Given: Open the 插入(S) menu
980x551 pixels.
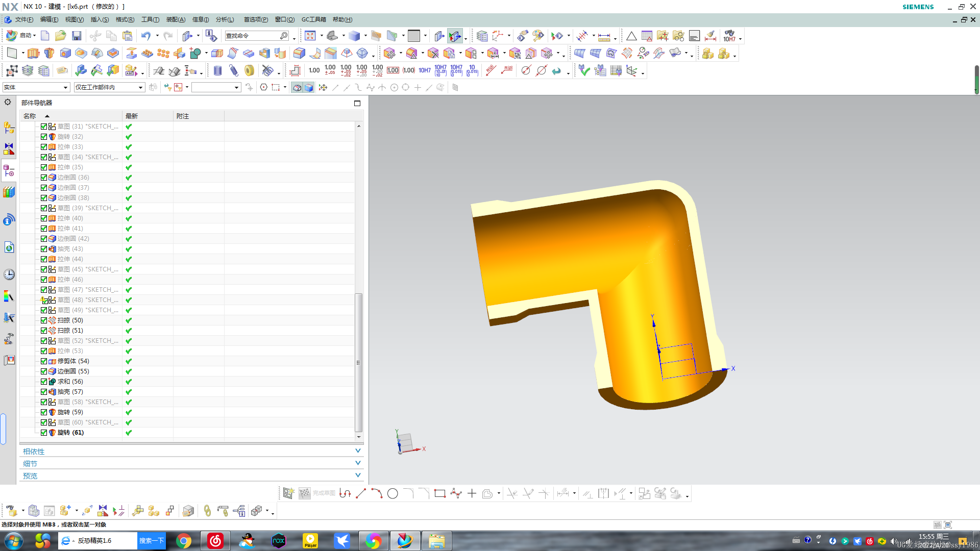Looking at the screenshot, I should 100,19.
